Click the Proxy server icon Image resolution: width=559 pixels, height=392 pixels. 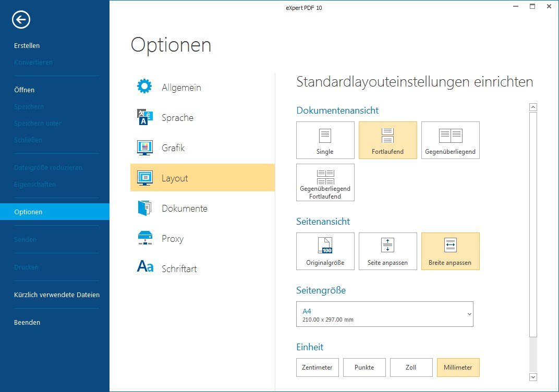145,238
